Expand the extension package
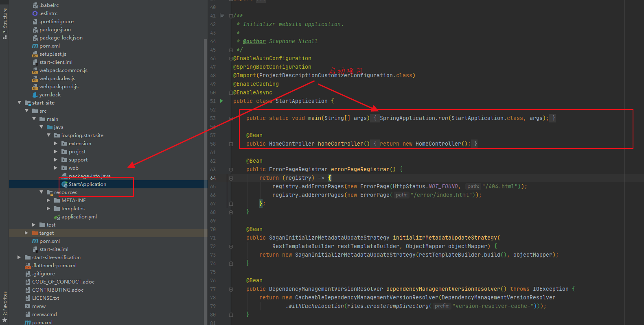The height and width of the screenshot is (325, 644). pos(56,143)
